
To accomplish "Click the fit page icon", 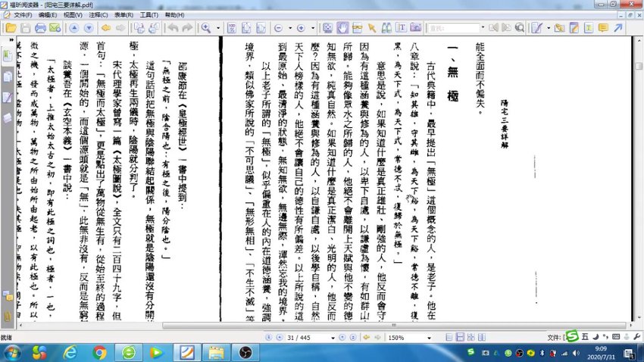I will pos(246,28).
